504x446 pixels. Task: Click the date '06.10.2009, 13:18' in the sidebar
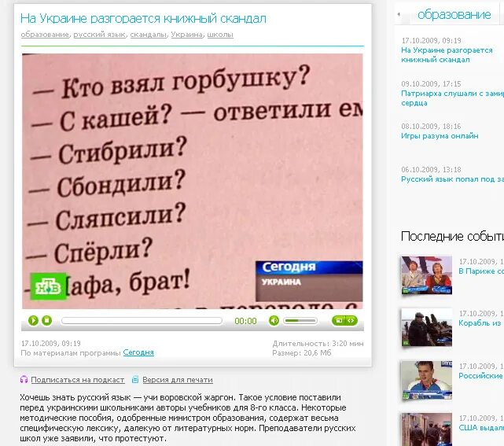(431, 169)
